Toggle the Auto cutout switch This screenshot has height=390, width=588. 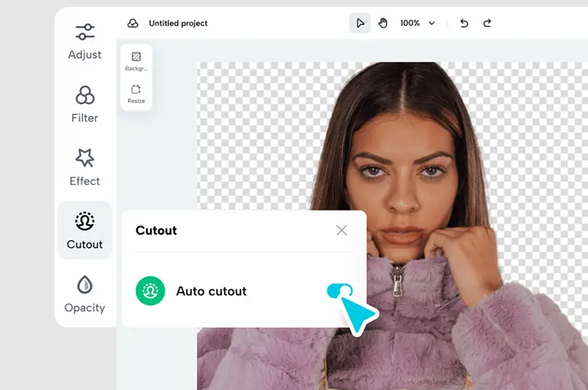(x=339, y=291)
